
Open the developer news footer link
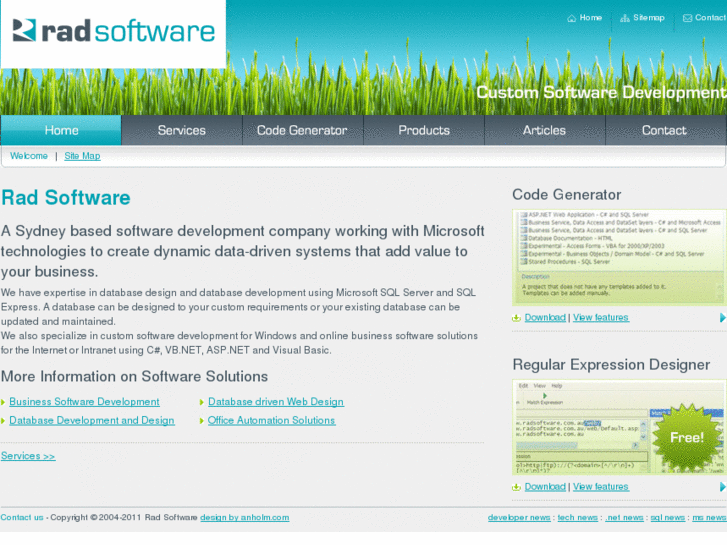(x=519, y=517)
